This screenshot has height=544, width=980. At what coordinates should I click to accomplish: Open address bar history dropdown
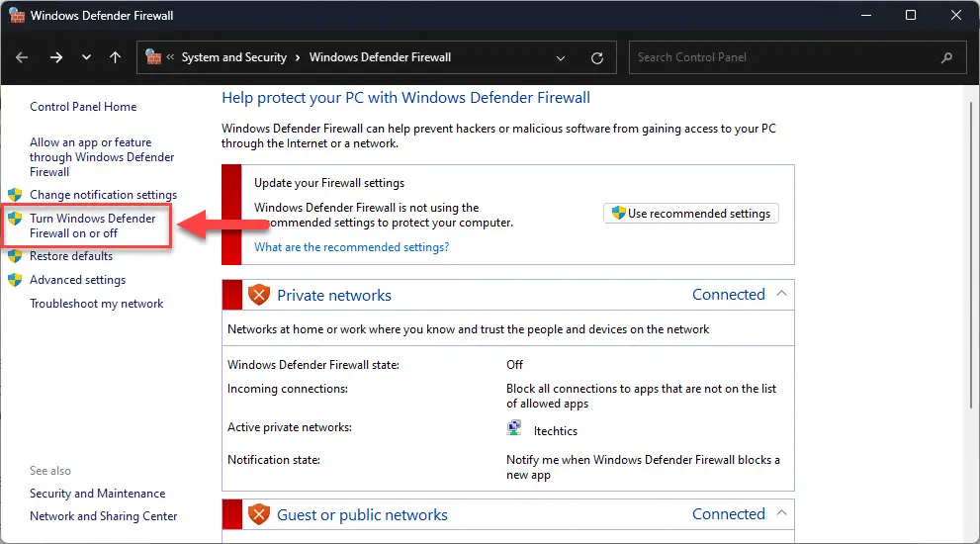click(561, 58)
